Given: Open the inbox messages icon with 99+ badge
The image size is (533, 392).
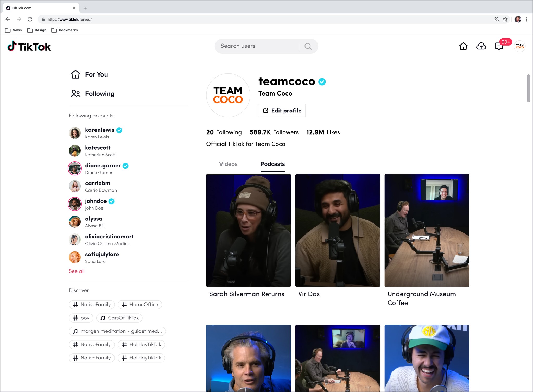Looking at the screenshot, I should tap(499, 46).
